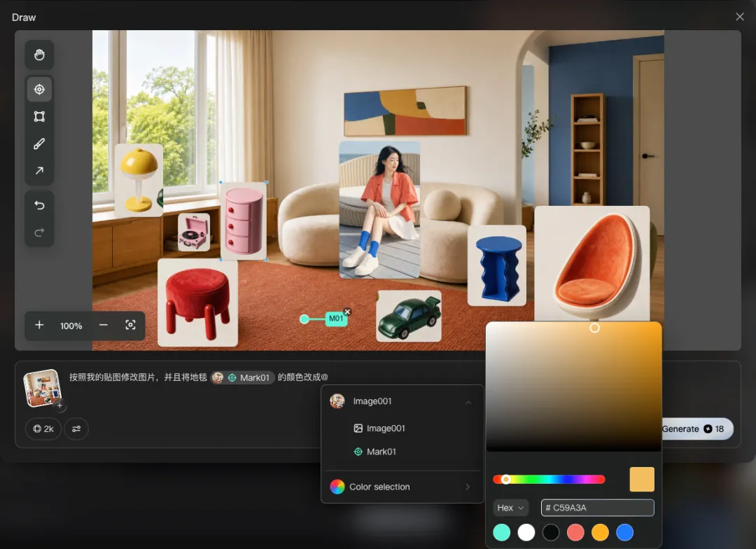Pick the brush tool
Image resolution: width=756 pixels, height=549 pixels.
[39, 144]
